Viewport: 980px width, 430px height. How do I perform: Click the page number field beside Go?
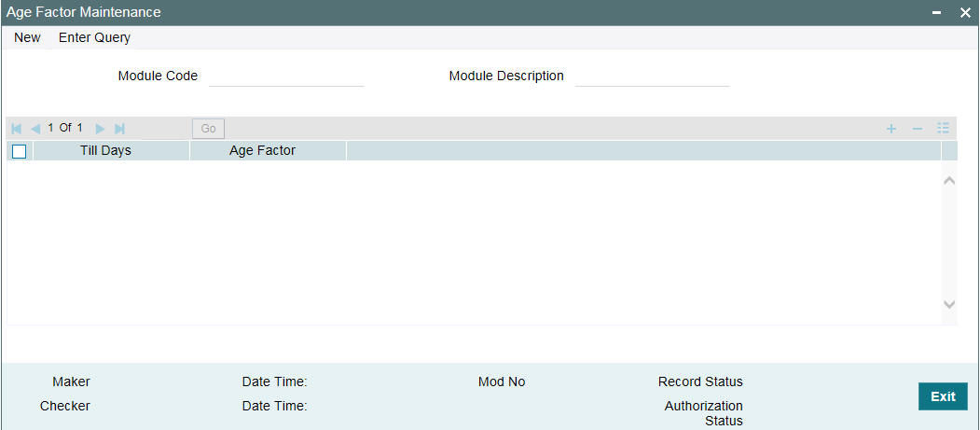(x=166, y=129)
